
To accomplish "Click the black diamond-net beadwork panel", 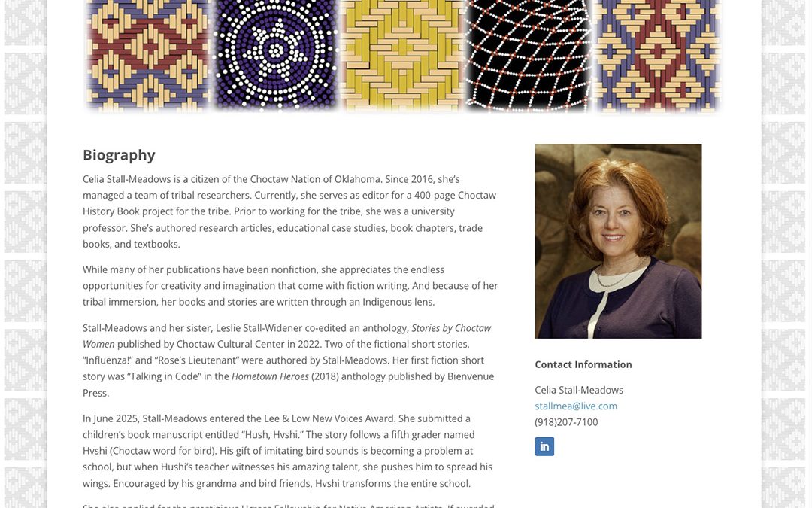I will pyautogui.click(x=529, y=53).
